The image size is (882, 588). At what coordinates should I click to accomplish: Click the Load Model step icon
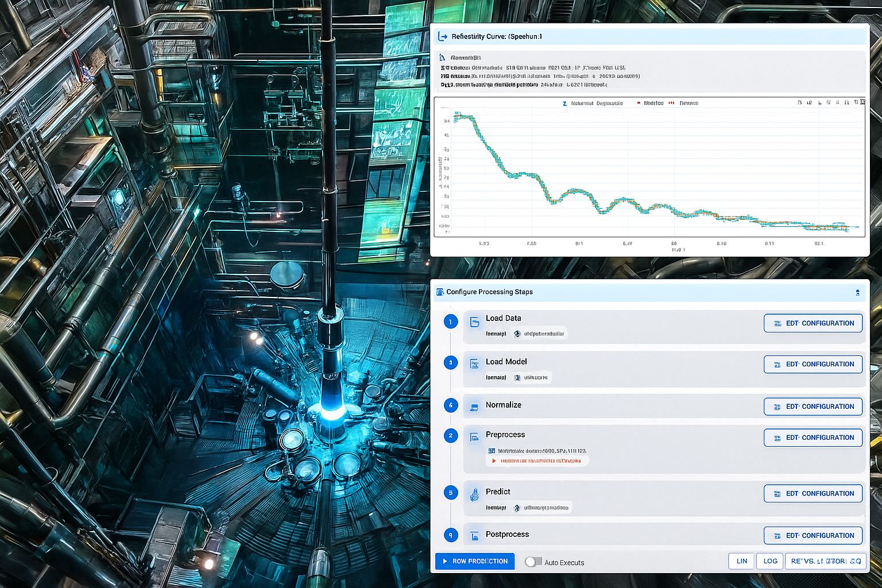click(475, 364)
